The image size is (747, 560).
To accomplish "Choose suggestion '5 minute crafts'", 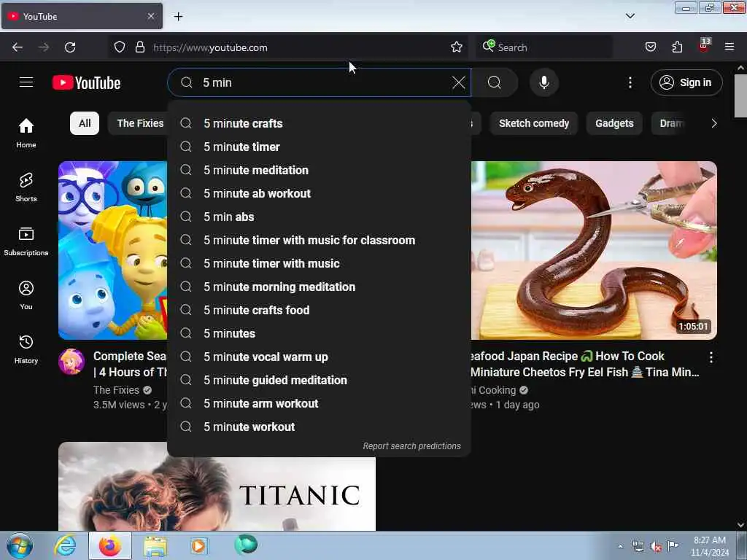I will coord(320,123).
